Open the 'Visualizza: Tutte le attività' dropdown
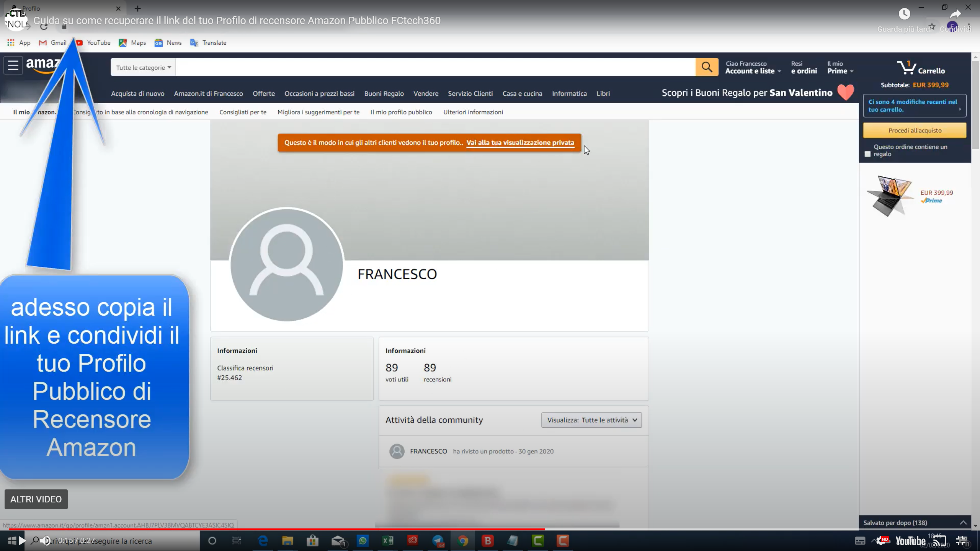This screenshot has height=551, width=980. 591,420
